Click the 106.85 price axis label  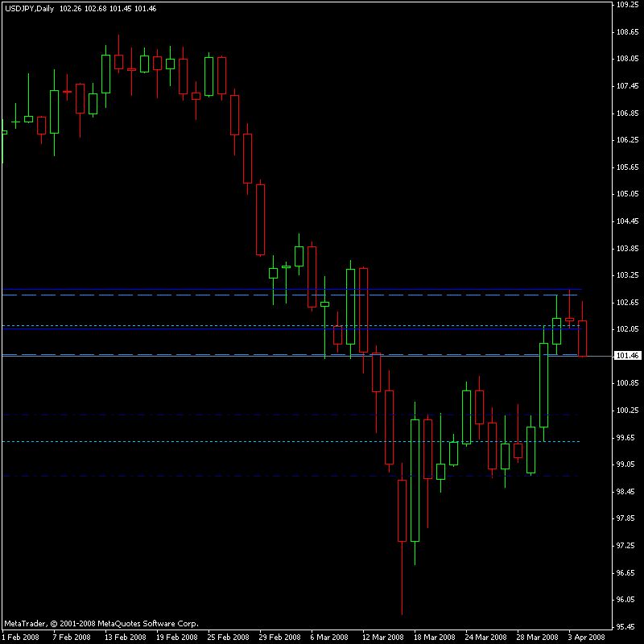point(628,114)
